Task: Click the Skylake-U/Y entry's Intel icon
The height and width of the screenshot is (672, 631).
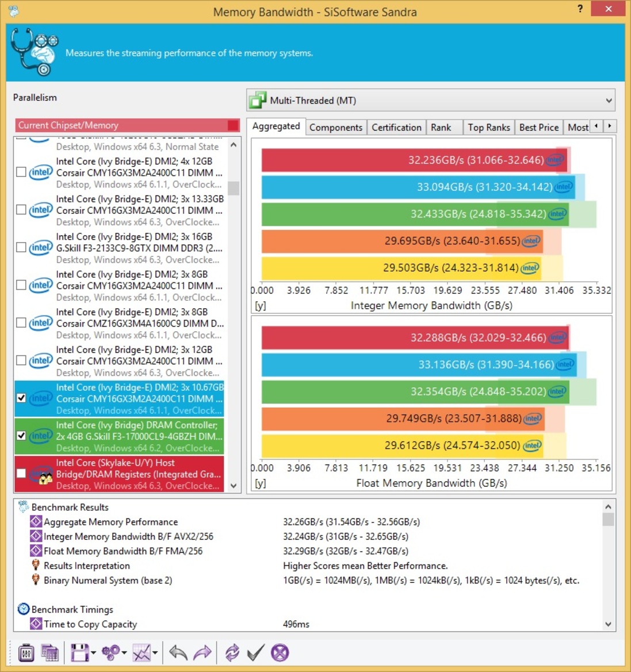Action: point(41,474)
